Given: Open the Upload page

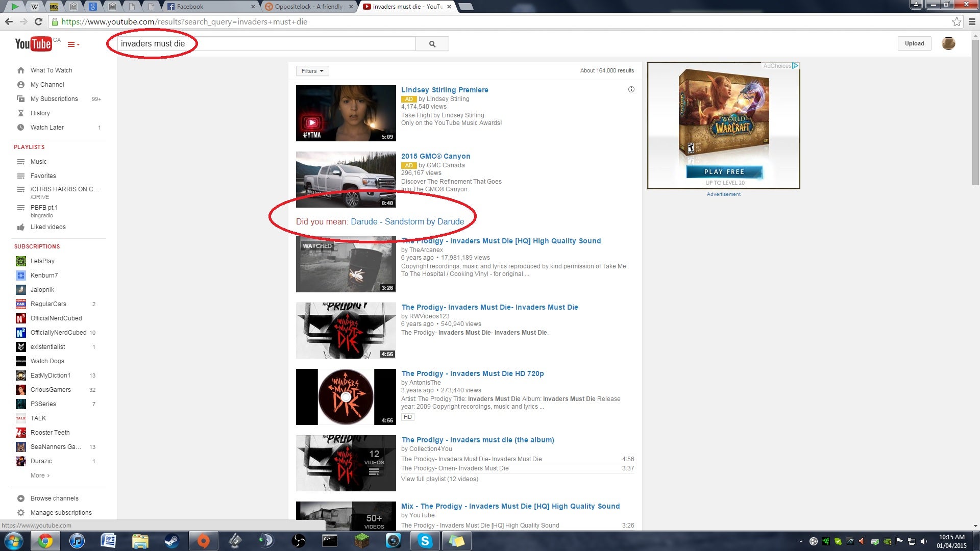Looking at the screenshot, I should [914, 43].
